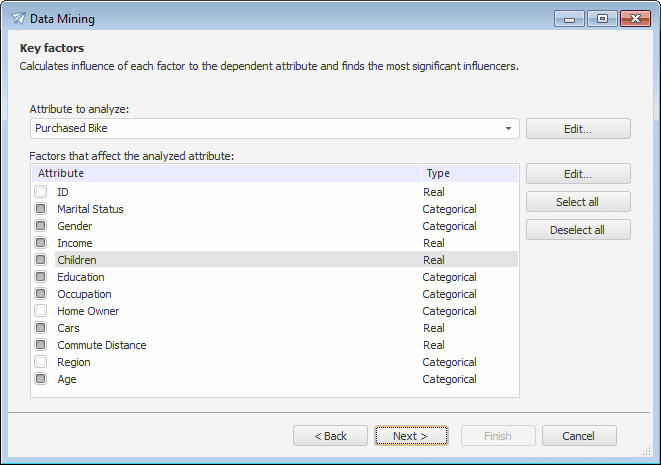The height and width of the screenshot is (465, 661).
Task: Go to the next wizard step
Action: pos(410,436)
